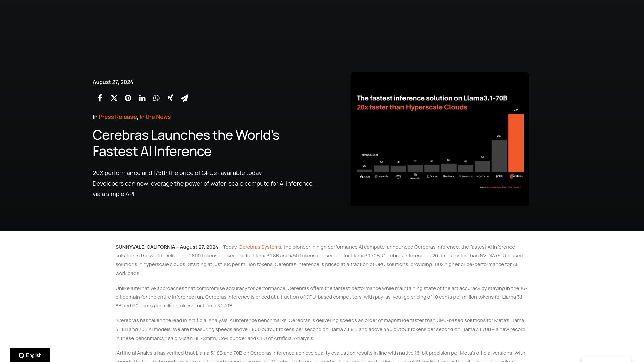Screen dimensions: 644x362
Task: Share article on Facebook
Action: click(100, 98)
